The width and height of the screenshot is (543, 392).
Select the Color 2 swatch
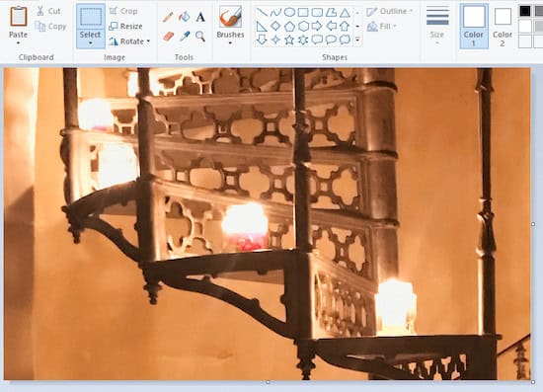(503, 26)
